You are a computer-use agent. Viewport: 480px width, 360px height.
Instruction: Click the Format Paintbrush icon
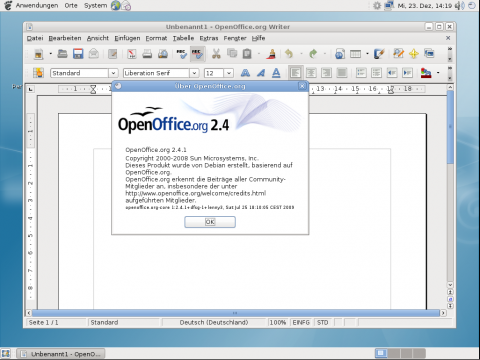[272, 54]
